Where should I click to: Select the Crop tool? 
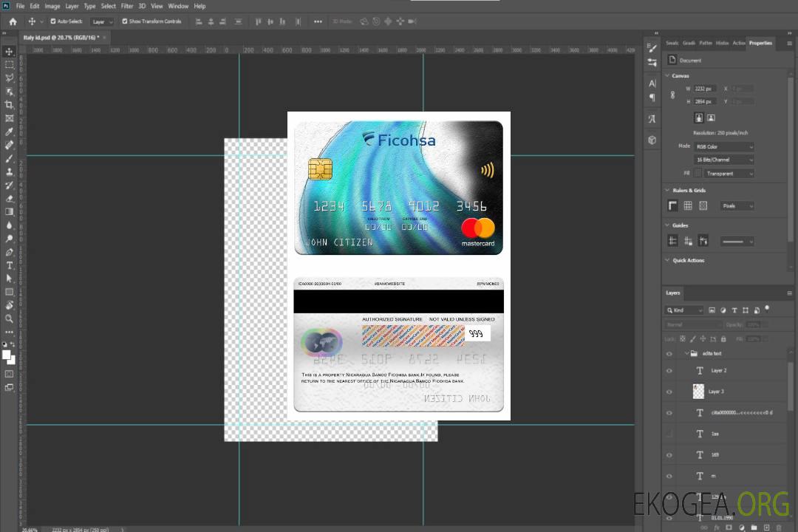click(9, 105)
